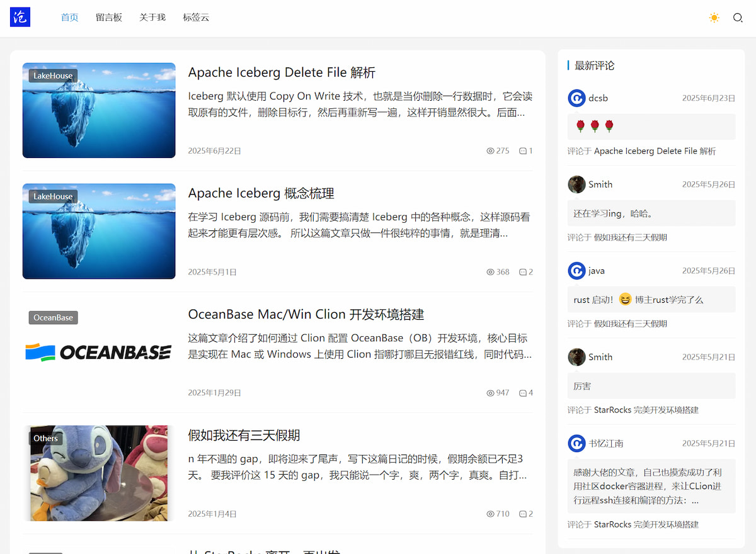Image resolution: width=756 pixels, height=554 pixels.
Task: Click the 沧 site logo icon
Action: point(20,17)
